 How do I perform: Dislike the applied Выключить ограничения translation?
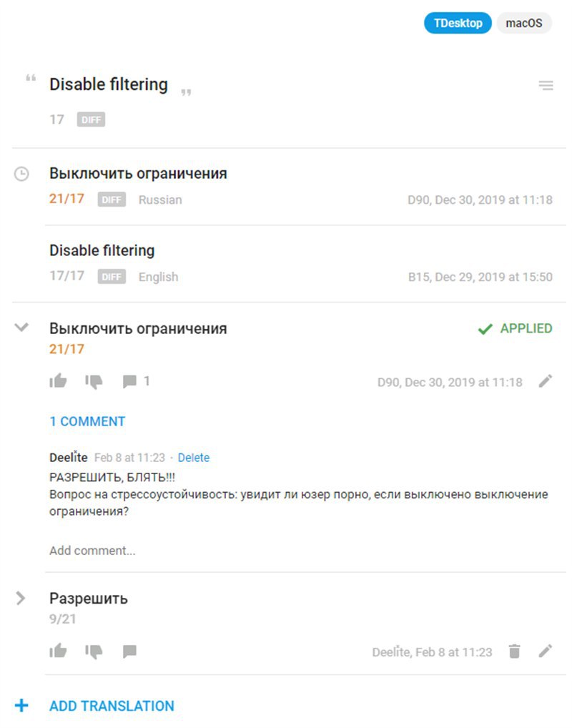tap(94, 382)
